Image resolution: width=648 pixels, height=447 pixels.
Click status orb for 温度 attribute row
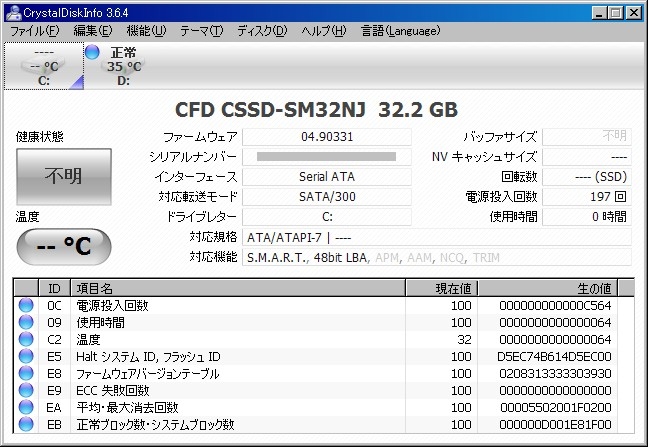pos(26,339)
